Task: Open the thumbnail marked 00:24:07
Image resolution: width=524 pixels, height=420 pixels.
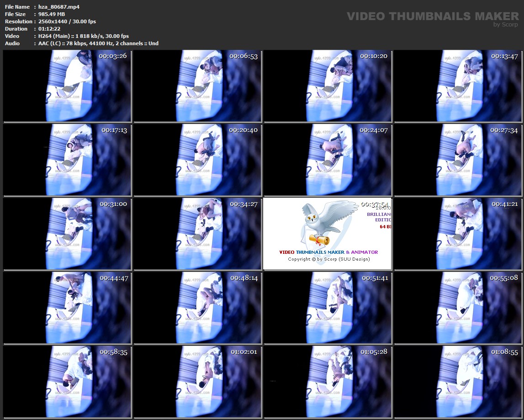Action: click(328, 160)
